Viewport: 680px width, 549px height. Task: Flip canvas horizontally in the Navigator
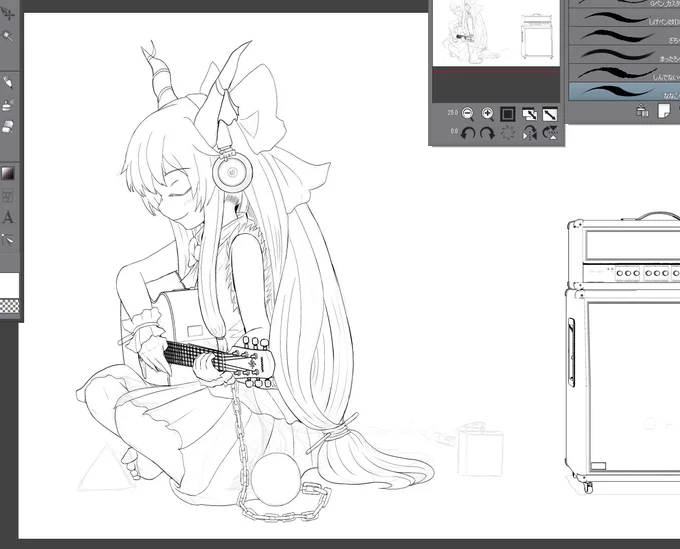click(530, 133)
